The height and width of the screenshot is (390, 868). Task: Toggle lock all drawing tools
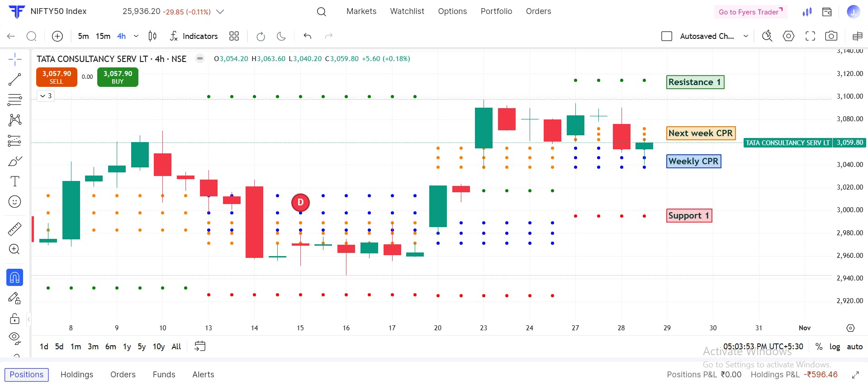pyautogui.click(x=15, y=319)
